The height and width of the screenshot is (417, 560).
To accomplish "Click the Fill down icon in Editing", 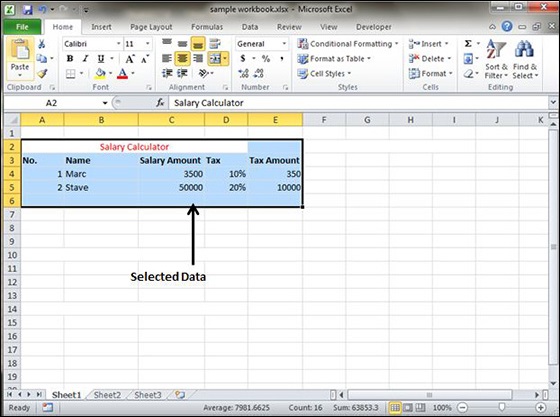I will 468,59.
